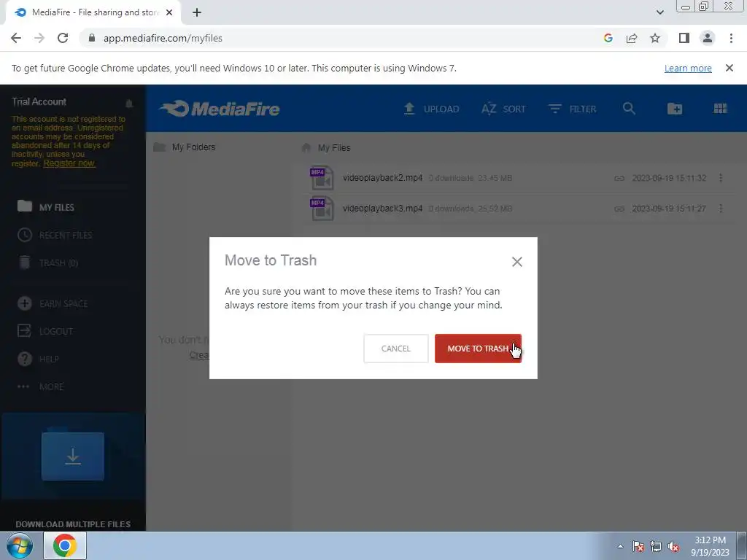The width and height of the screenshot is (747, 560).
Task: Copy link icon for videoplayback3.mp4
Action: (619, 209)
